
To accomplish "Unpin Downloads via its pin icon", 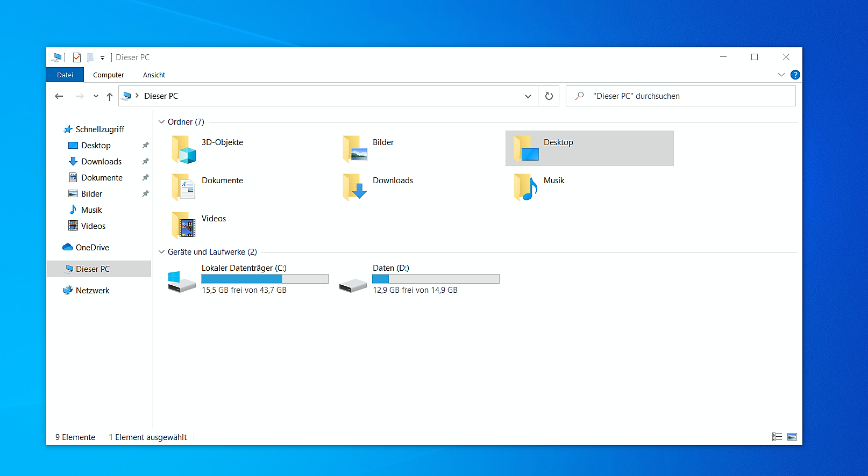I will (145, 162).
